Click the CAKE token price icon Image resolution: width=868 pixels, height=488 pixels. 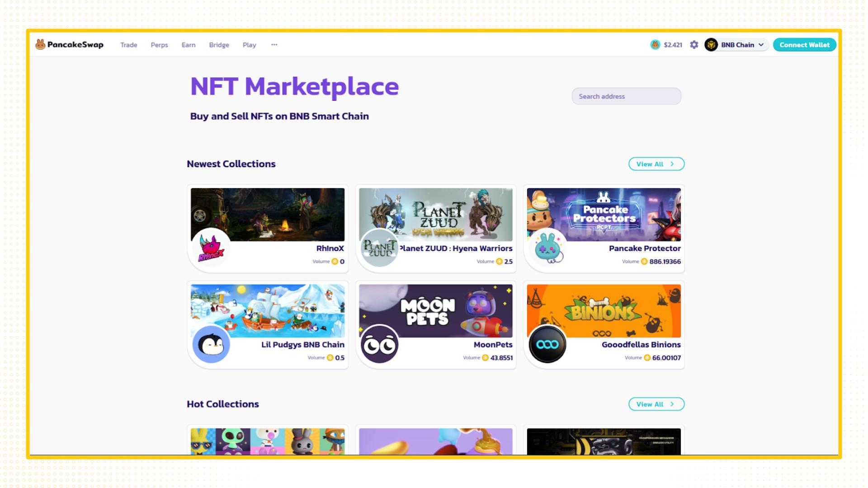(655, 45)
